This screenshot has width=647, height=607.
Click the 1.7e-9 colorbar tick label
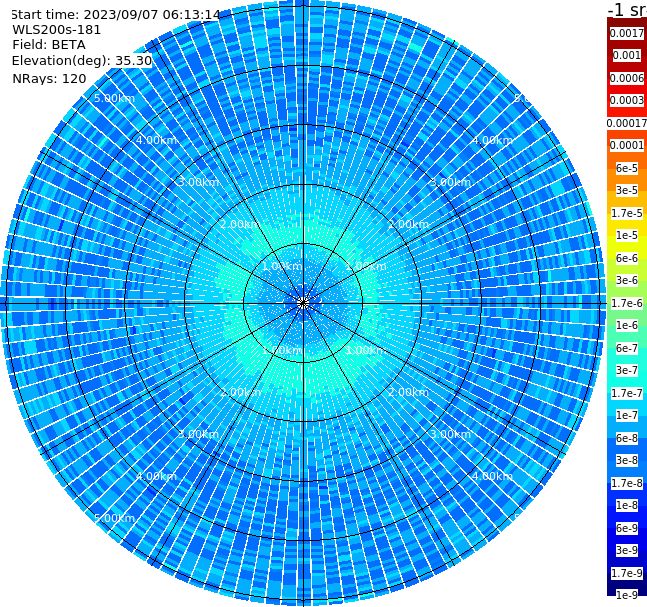[x=627, y=573]
